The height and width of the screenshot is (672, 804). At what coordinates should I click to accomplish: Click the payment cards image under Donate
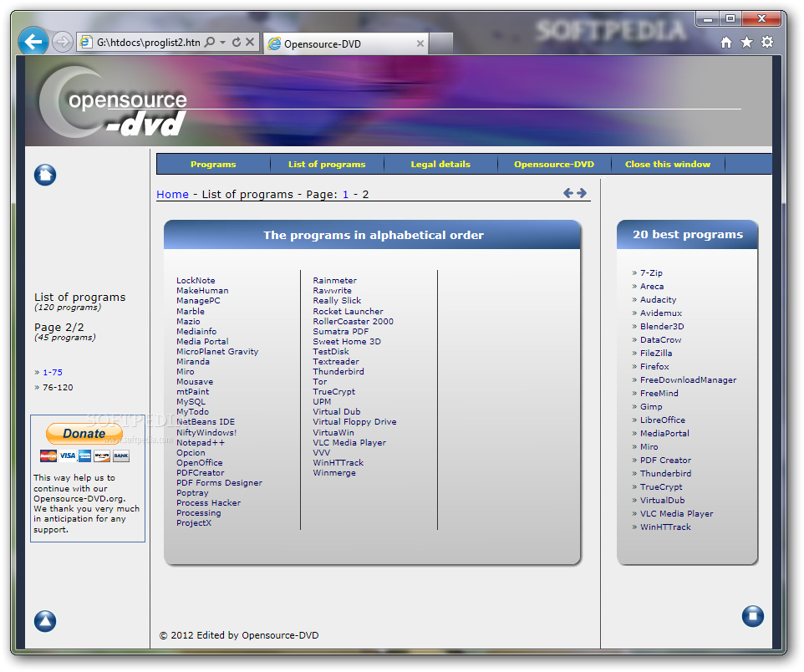[x=84, y=456]
